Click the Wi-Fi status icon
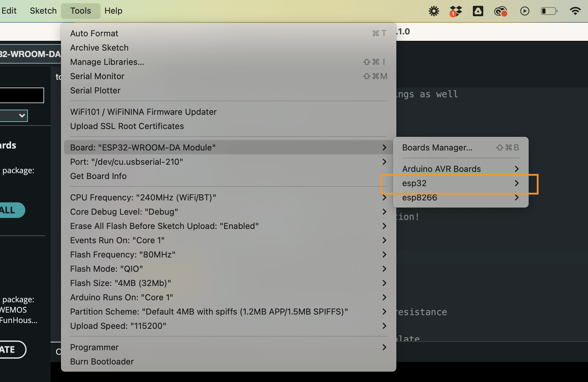 click(x=575, y=11)
